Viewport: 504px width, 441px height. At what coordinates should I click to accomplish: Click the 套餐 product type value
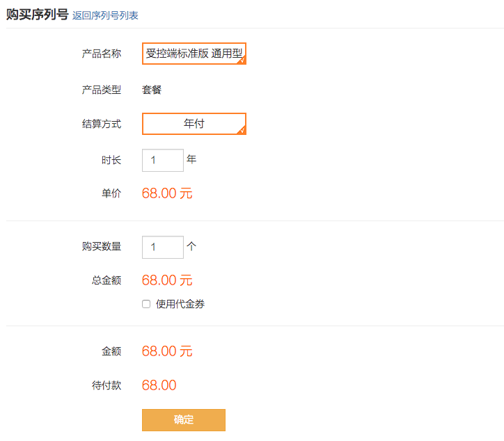click(152, 90)
